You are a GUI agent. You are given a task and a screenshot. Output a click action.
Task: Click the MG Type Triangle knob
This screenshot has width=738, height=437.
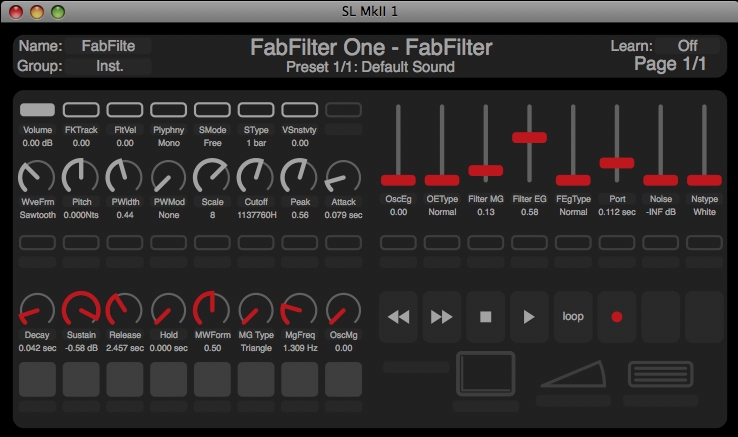[x=256, y=309]
